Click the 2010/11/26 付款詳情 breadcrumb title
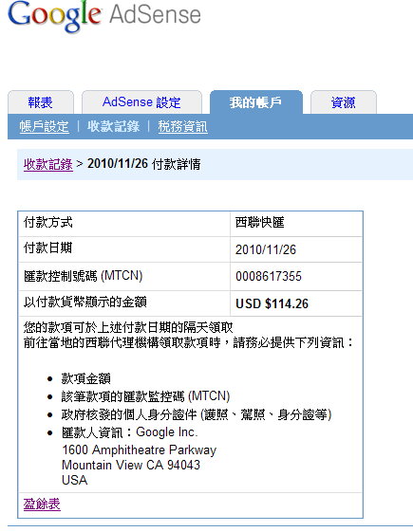This screenshot has height=532, width=413. coord(144,164)
